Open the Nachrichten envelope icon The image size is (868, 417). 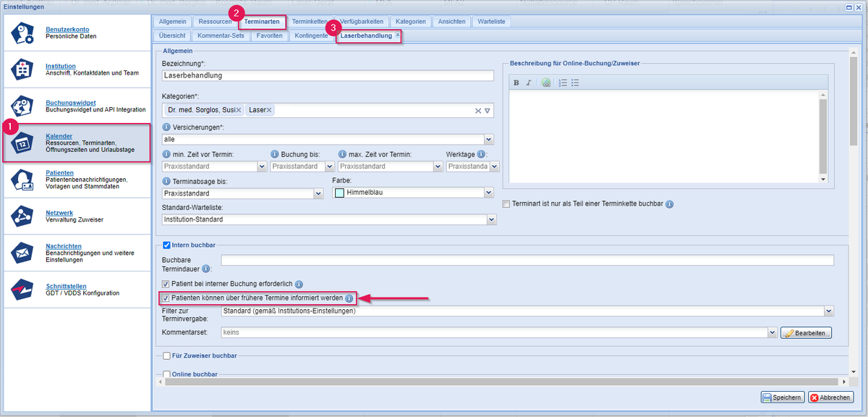pyautogui.click(x=23, y=253)
